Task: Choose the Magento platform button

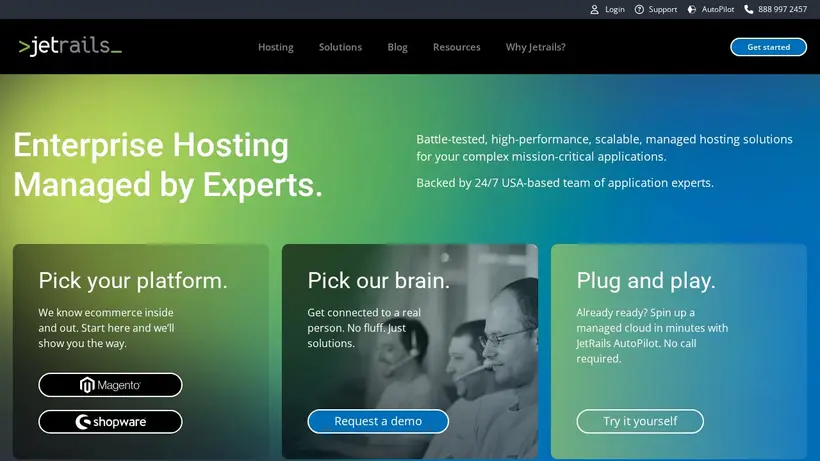Action: tap(110, 385)
